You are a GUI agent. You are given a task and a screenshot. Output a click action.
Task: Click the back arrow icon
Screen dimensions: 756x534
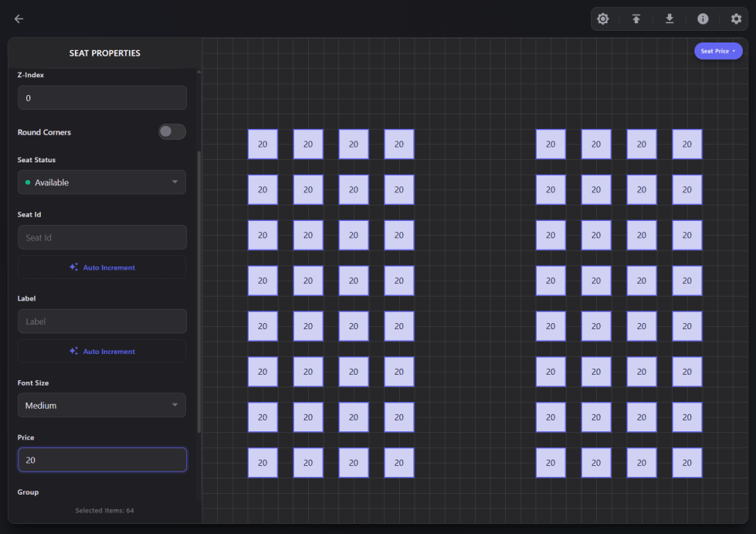tap(19, 19)
